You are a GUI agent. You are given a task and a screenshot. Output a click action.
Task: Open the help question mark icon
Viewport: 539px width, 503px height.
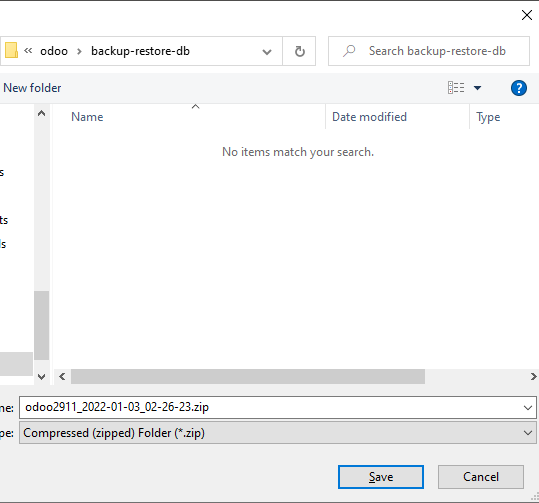click(518, 88)
